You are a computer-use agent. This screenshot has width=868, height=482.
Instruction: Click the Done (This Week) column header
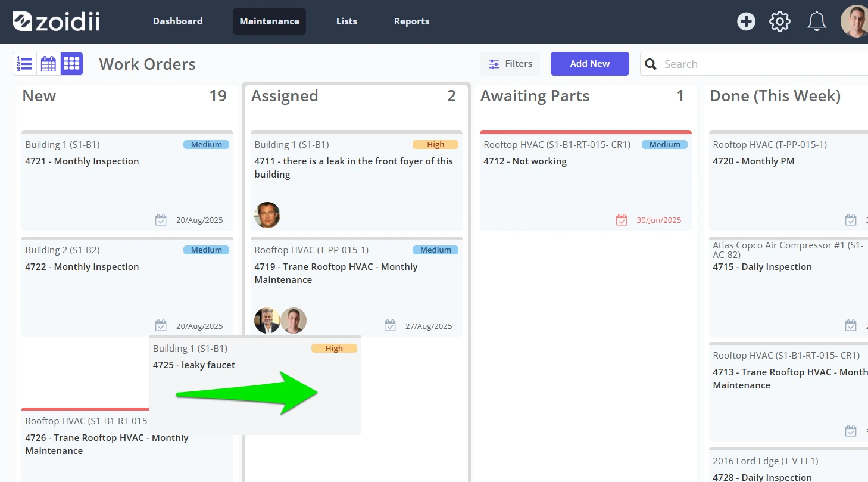coord(775,96)
